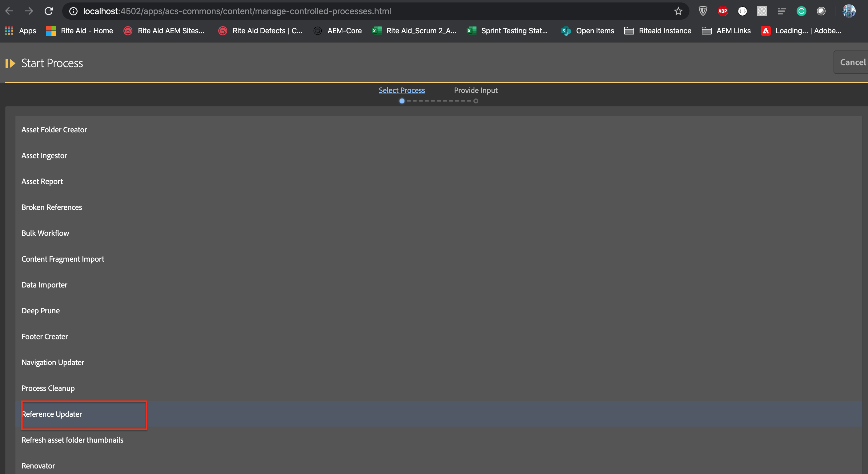Select the Broken References process
Image resolution: width=868 pixels, height=474 pixels.
coord(52,207)
